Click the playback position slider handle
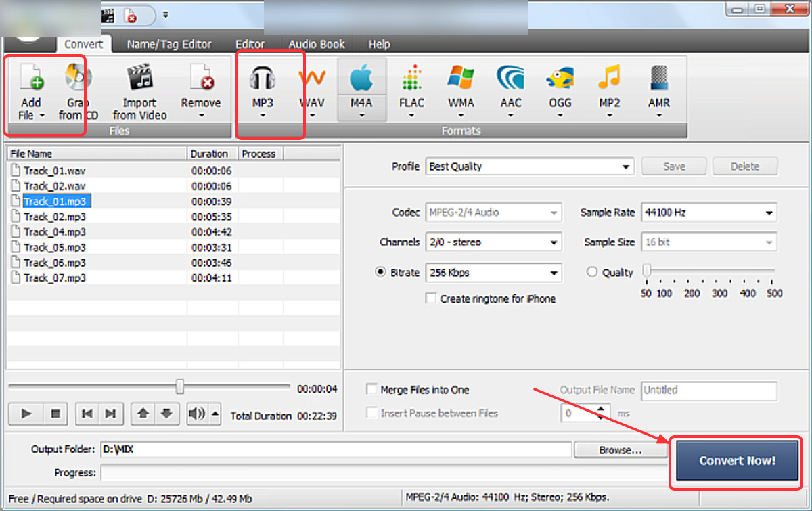 [180, 386]
